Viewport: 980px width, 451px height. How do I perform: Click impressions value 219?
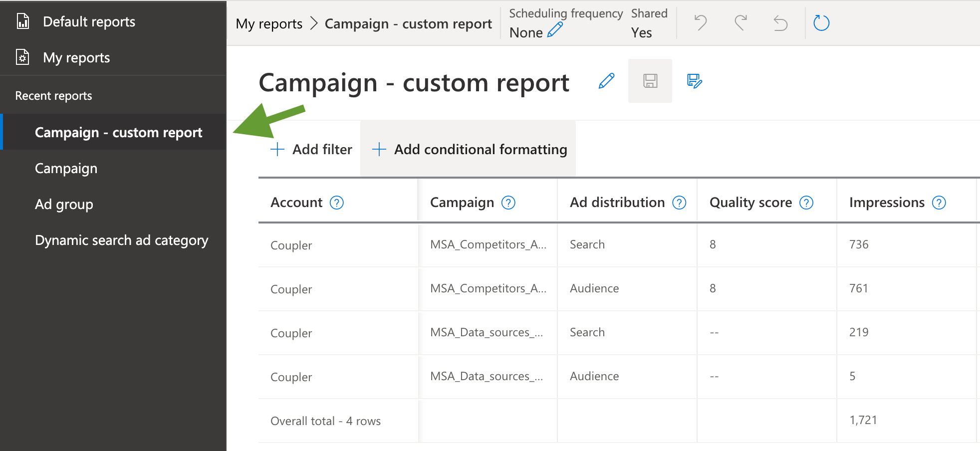click(859, 332)
